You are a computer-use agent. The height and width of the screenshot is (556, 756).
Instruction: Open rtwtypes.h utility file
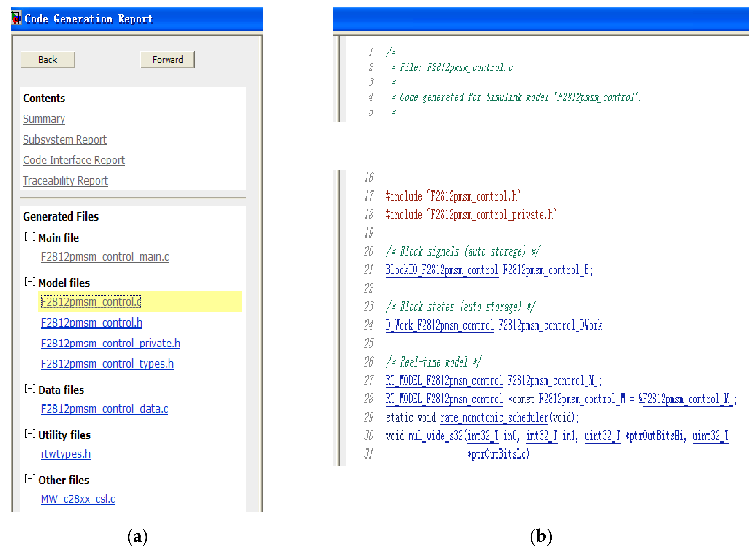coord(65,454)
